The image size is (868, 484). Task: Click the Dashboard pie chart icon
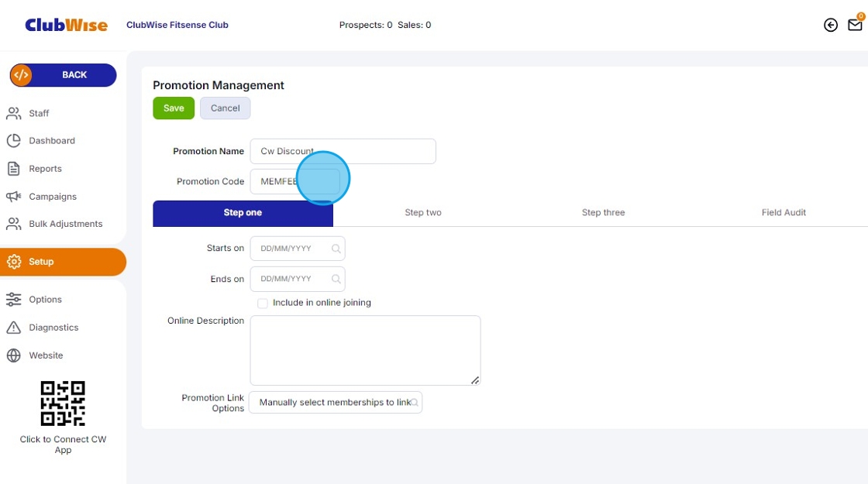14,140
